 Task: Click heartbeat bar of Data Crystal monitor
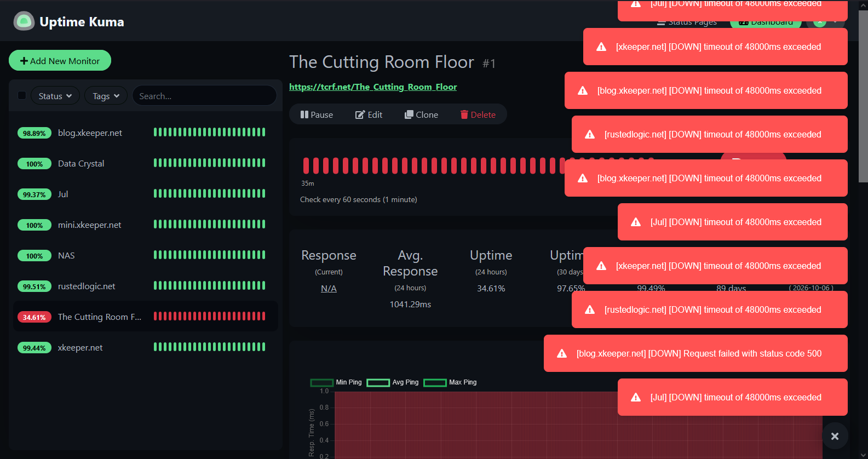point(209,163)
